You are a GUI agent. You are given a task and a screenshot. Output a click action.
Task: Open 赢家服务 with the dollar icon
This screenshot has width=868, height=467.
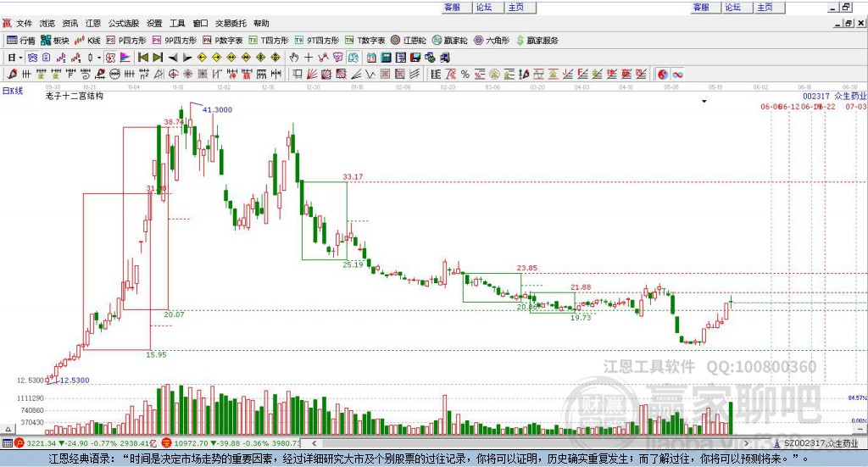(537, 41)
